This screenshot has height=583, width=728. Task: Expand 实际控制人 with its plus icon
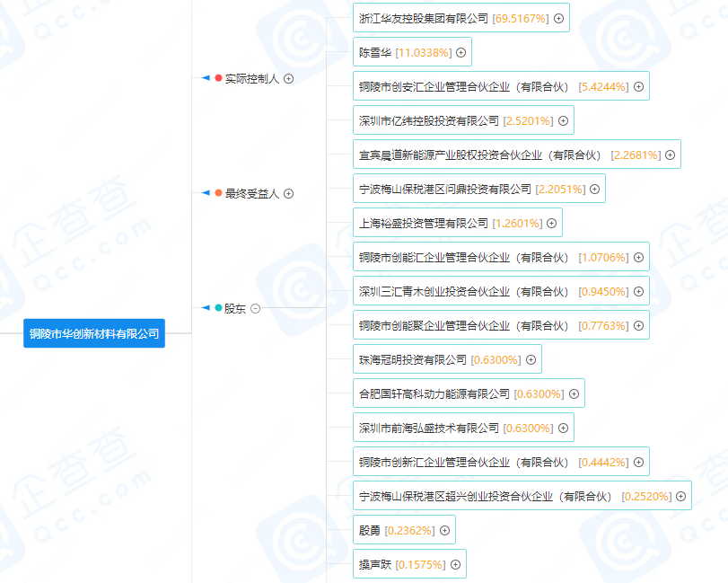[x=287, y=79]
